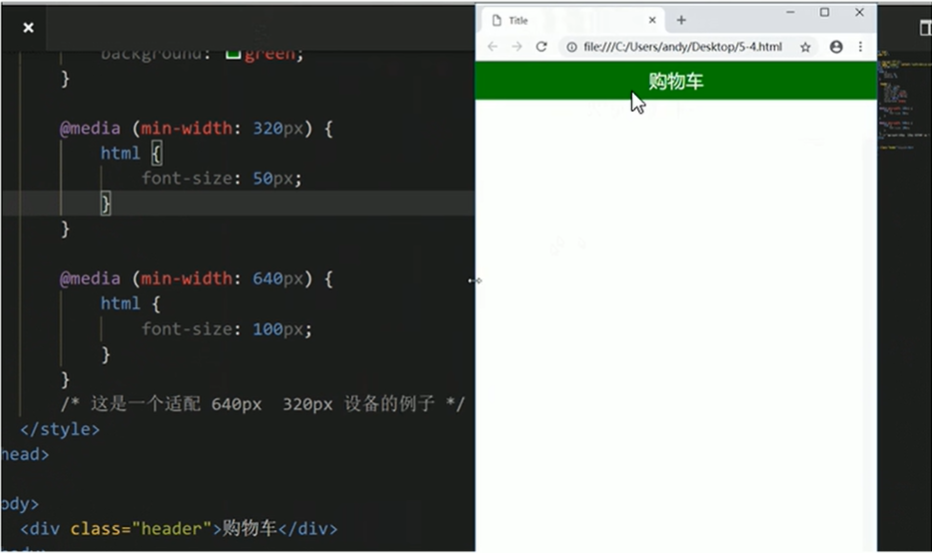The image size is (932, 553).
Task: Bookmark this page with the star icon
Action: coord(805,47)
